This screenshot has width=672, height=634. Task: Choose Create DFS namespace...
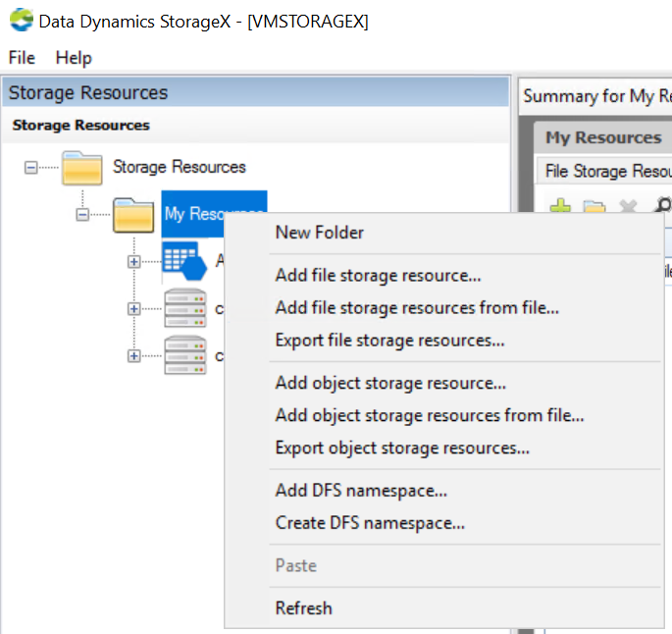444,523
